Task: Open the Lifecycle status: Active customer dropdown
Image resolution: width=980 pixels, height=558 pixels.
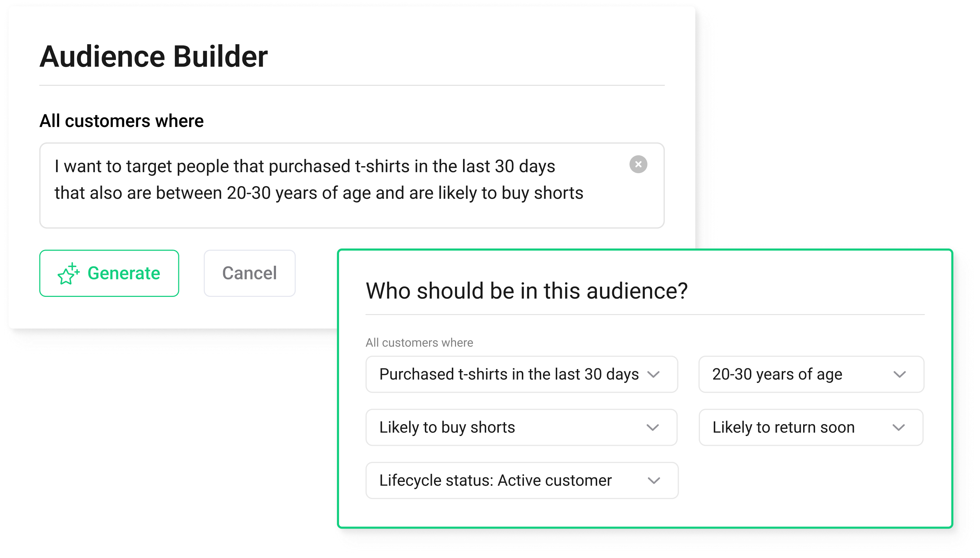Action: click(x=522, y=481)
